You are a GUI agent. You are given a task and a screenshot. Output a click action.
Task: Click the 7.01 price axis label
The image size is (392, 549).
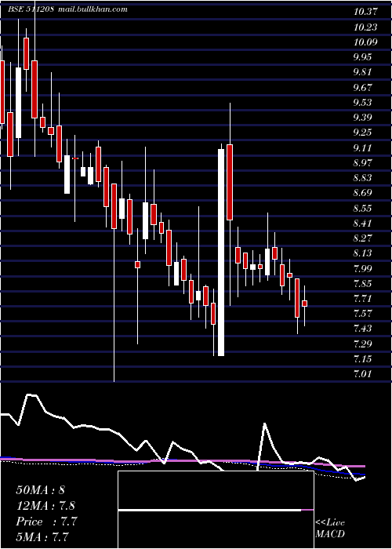tap(361, 374)
